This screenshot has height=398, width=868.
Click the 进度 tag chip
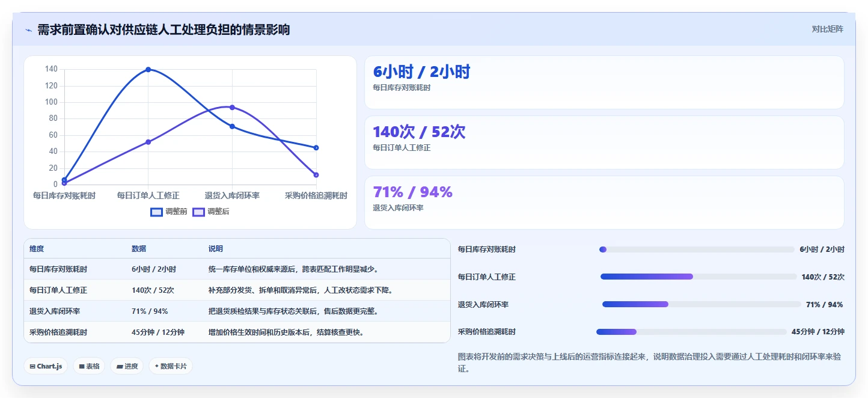tap(127, 366)
